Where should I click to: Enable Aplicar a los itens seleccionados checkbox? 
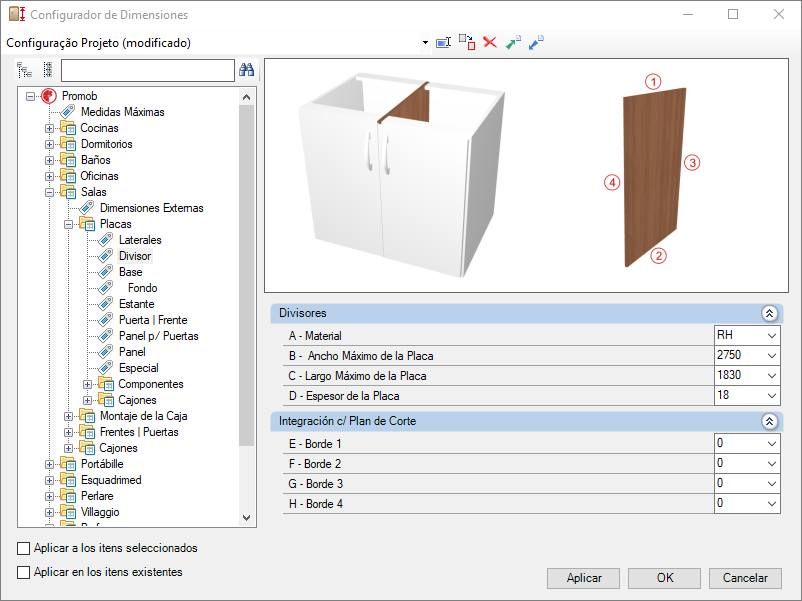[x=24, y=548]
